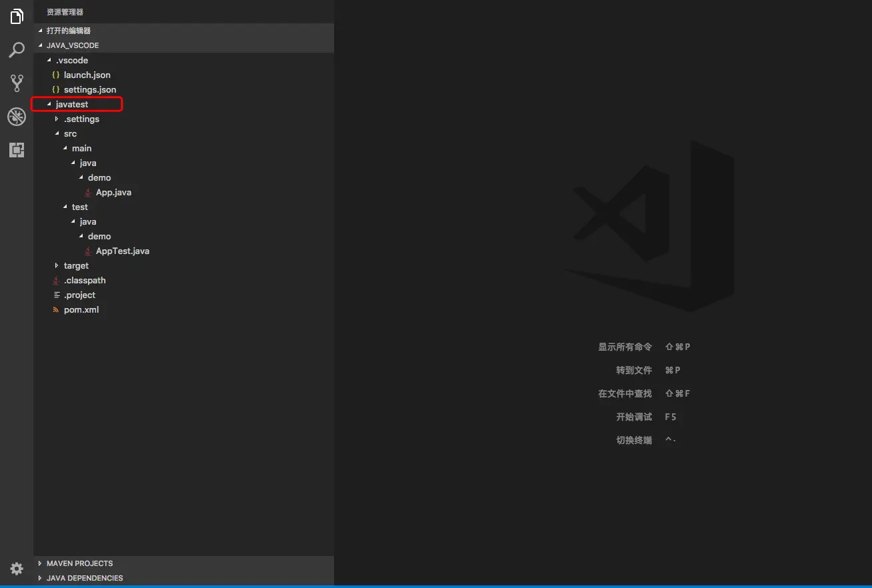
Task: Open the Explorer view in activity bar
Action: [x=17, y=17]
